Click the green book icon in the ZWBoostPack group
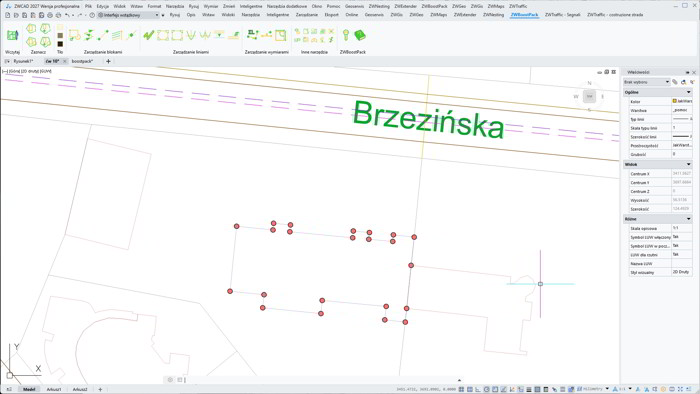The height and width of the screenshot is (394, 700). pos(360,35)
